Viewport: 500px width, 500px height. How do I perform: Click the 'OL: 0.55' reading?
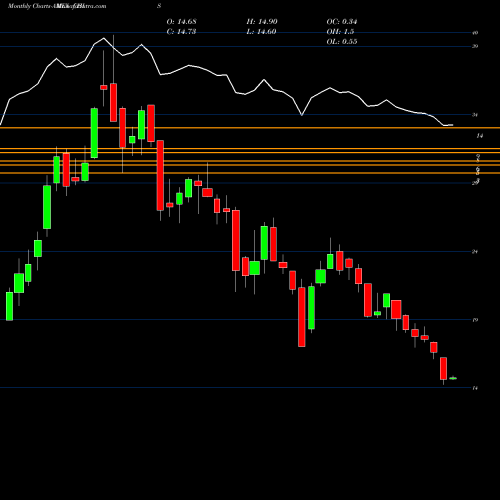(342, 42)
